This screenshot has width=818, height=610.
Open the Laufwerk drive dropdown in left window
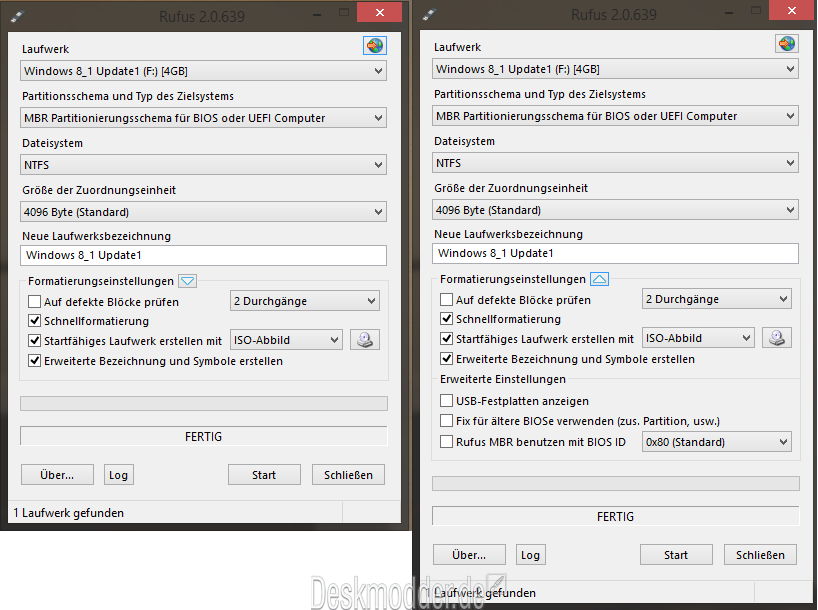(x=203, y=71)
